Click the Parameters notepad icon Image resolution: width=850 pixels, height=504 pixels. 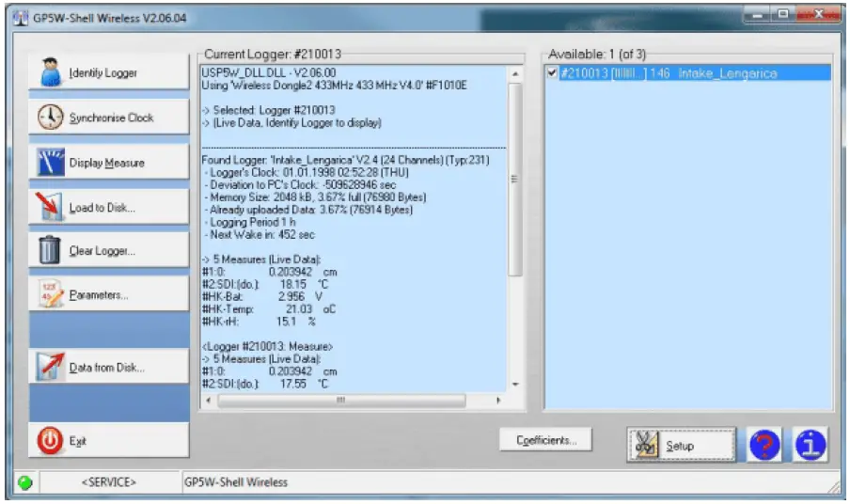(51, 293)
